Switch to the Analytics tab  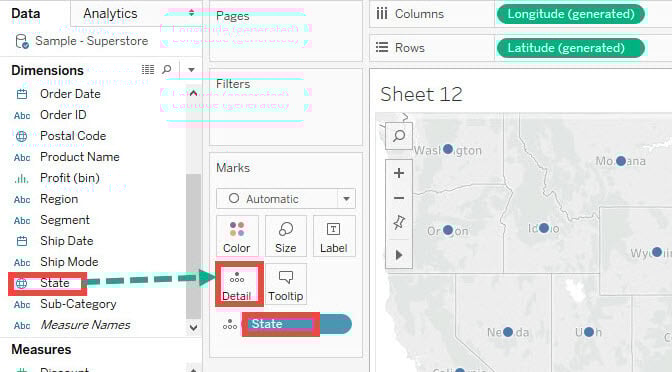[x=111, y=14]
